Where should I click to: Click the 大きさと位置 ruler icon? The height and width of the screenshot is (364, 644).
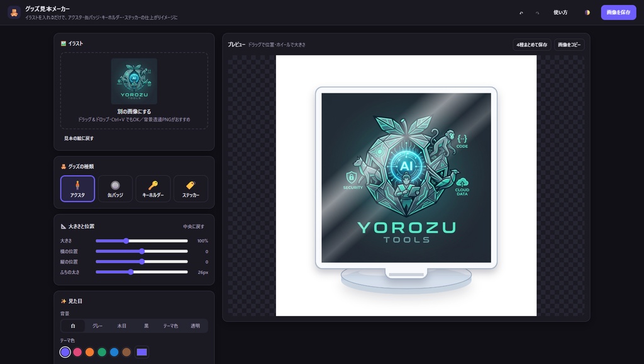64,226
